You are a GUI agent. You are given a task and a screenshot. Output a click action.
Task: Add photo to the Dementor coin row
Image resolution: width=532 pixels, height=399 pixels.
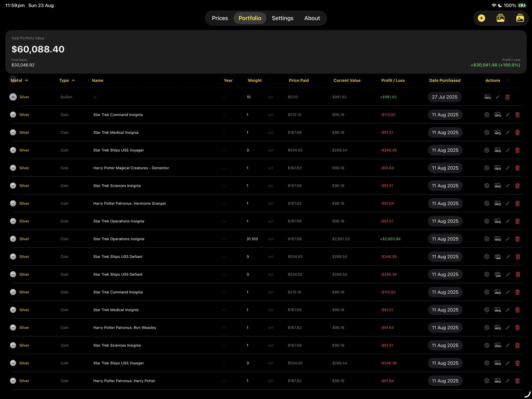pyautogui.click(x=498, y=168)
